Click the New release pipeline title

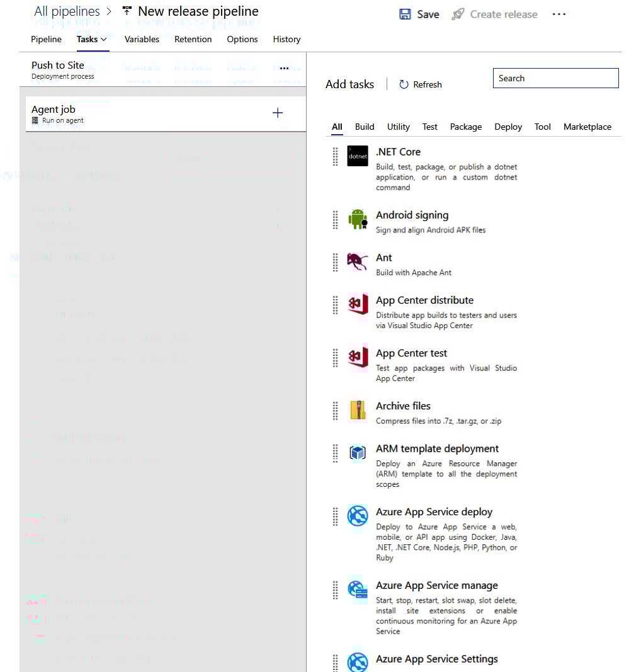pos(198,11)
